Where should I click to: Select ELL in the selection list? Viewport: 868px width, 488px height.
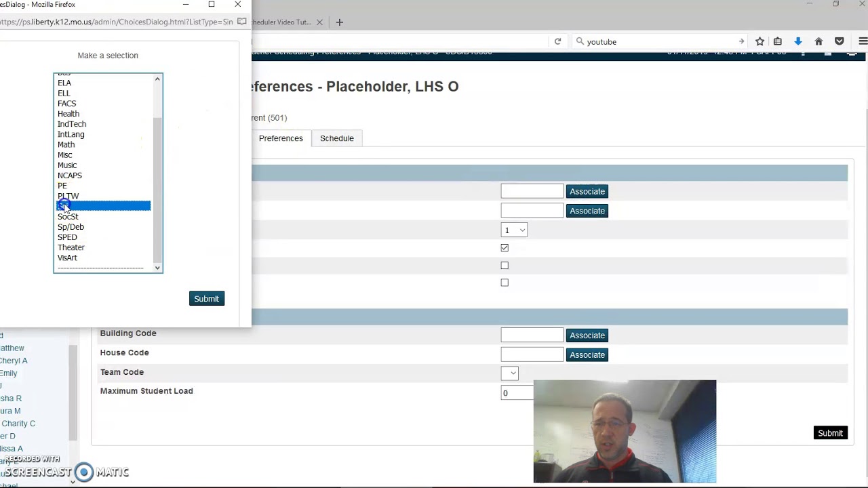coord(64,94)
